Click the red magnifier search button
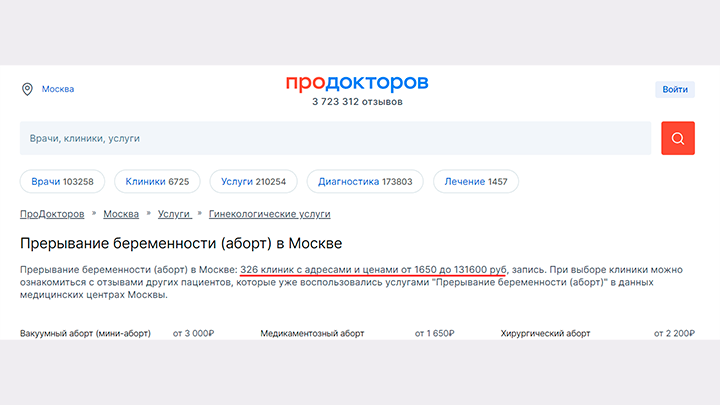This screenshot has width=720, height=405. pyautogui.click(x=677, y=138)
